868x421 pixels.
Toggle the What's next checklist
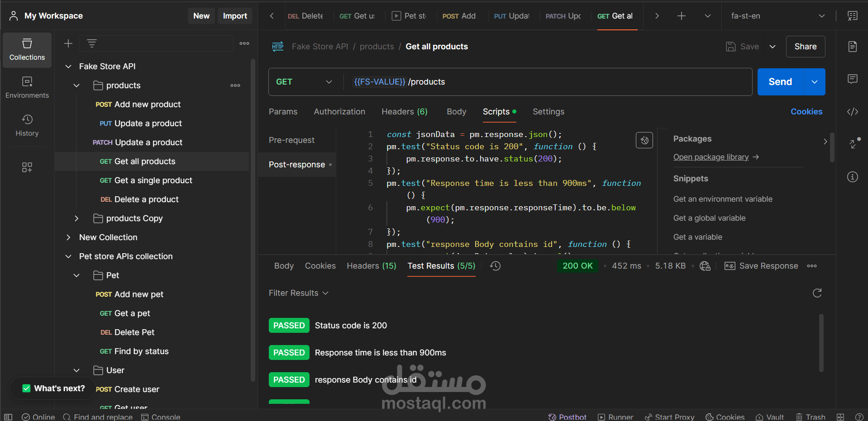pos(53,388)
